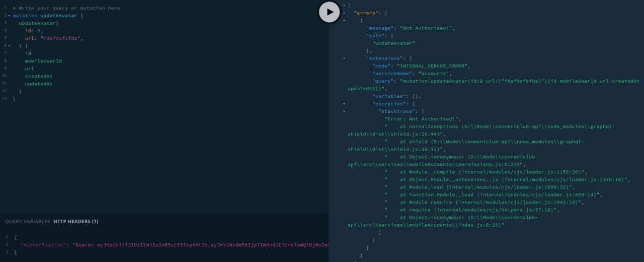Collapse the root response object fold arrow
The width and height of the screenshot is (644, 262).
click(344, 5)
